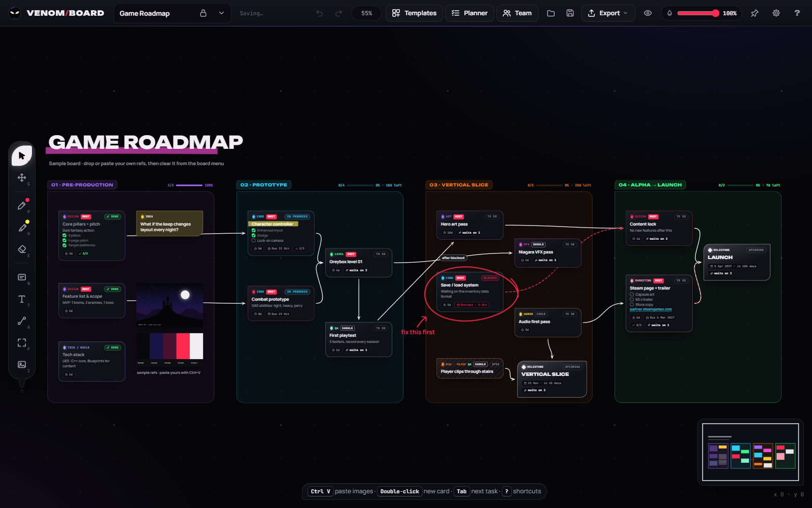Viewport: 812px width, 508px height.
Task: Open settings gear
Action: 776,13
